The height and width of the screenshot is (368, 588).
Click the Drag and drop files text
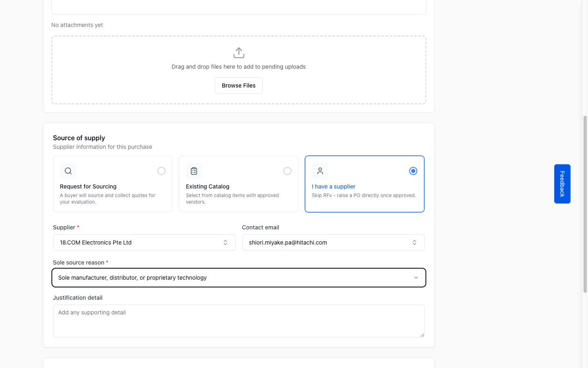[238, 67]
